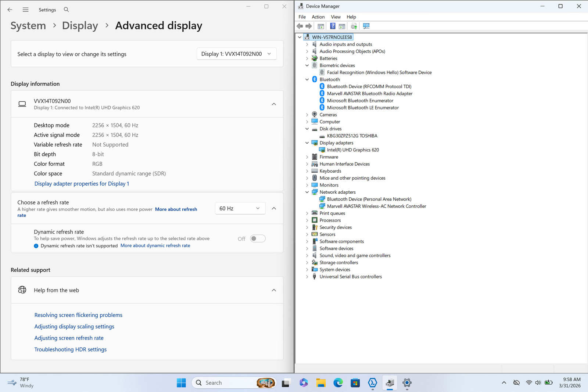
Task: Open the Device Manager taskbar icon
Action: [x=390, y=383]
